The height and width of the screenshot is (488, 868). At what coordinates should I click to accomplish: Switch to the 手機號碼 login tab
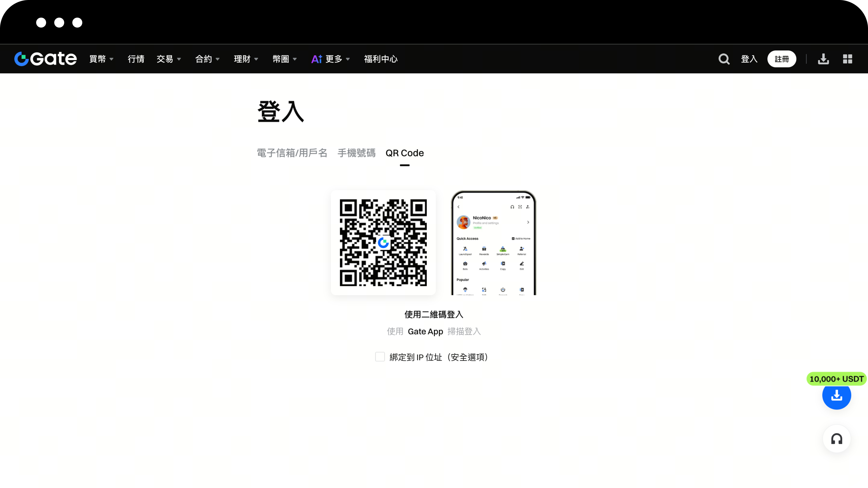point(356,153)
